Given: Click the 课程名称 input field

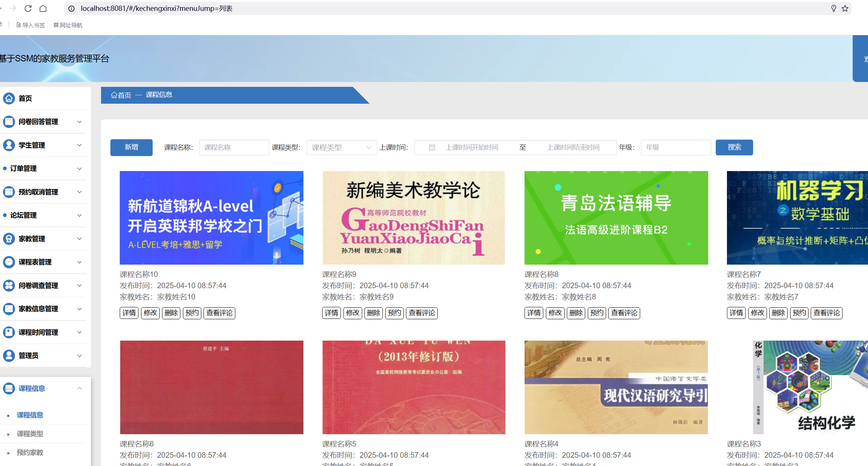Looking at the screenshot, I should pos(234,147).
